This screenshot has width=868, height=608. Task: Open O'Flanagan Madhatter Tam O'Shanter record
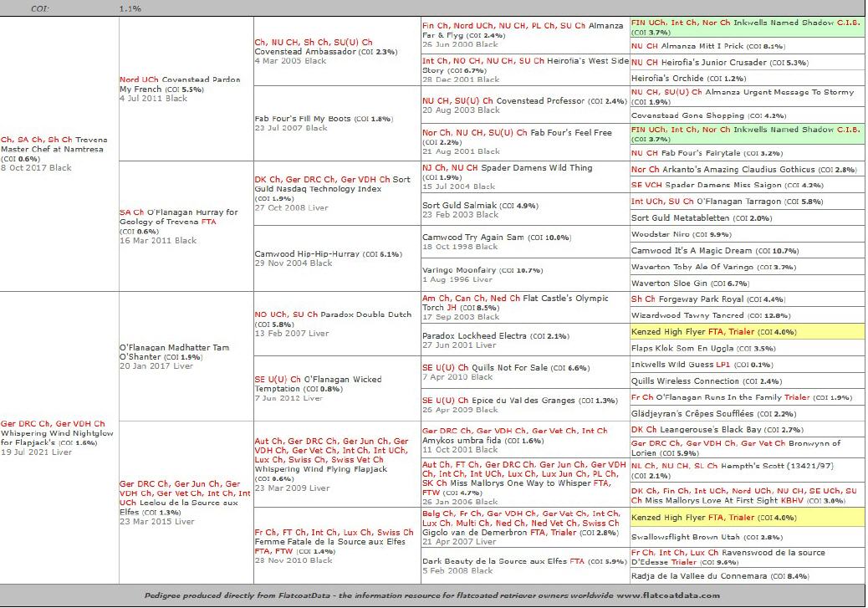tap(174, 352)
